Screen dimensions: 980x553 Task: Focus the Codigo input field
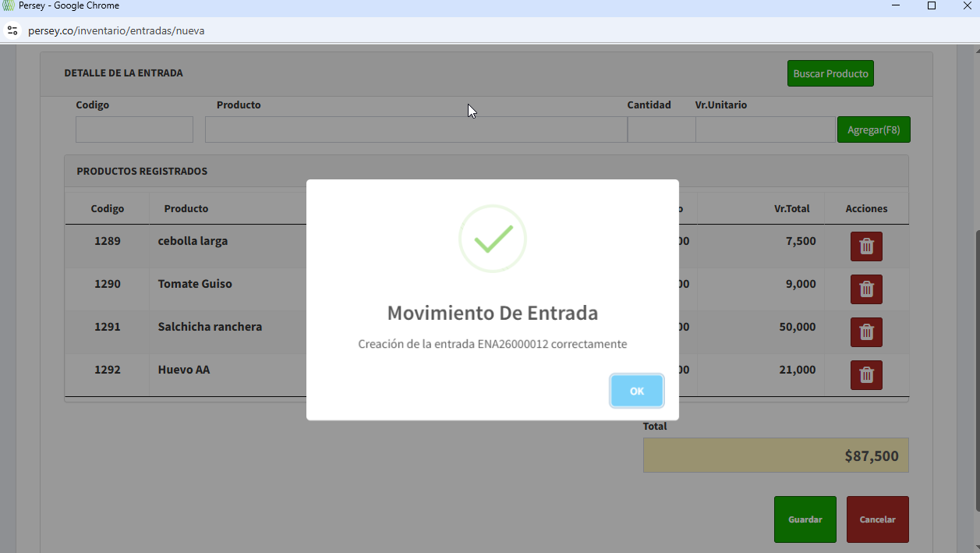point(134,129)
